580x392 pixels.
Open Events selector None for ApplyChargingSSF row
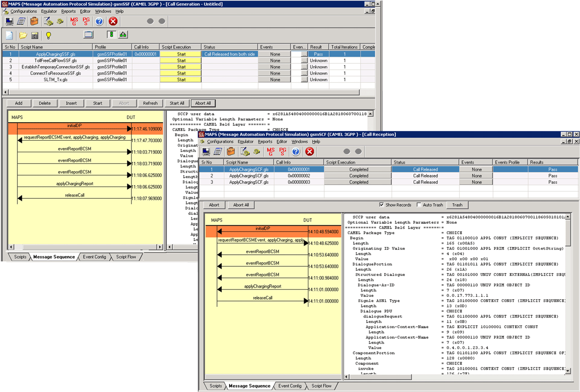pos(275,55)
